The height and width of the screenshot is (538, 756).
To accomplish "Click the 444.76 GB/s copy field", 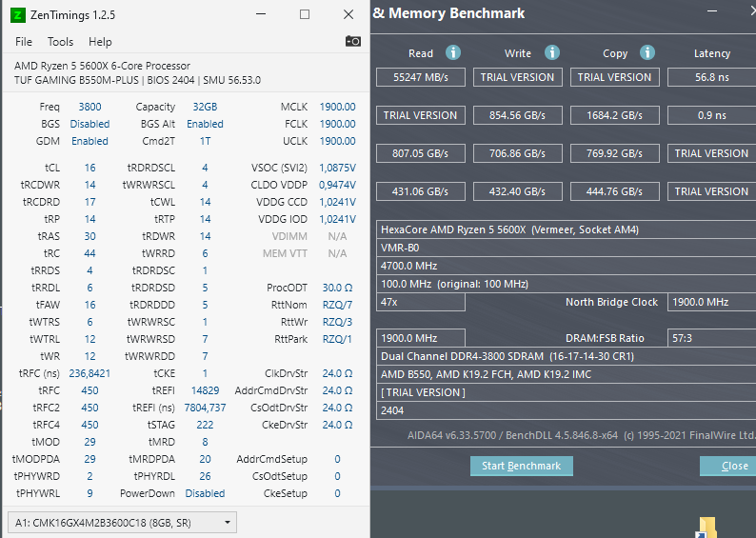I will click(615, 191).
